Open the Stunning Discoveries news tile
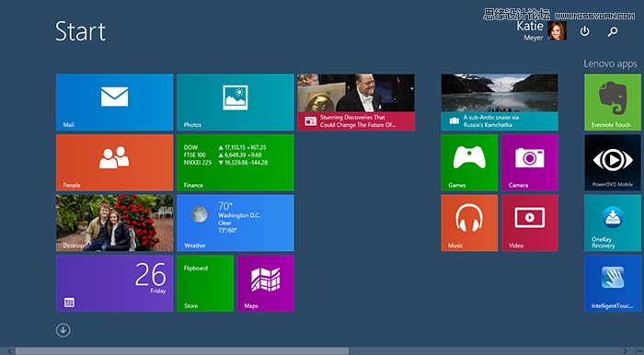Screen dimensions: 644x355 coord(356,102)
